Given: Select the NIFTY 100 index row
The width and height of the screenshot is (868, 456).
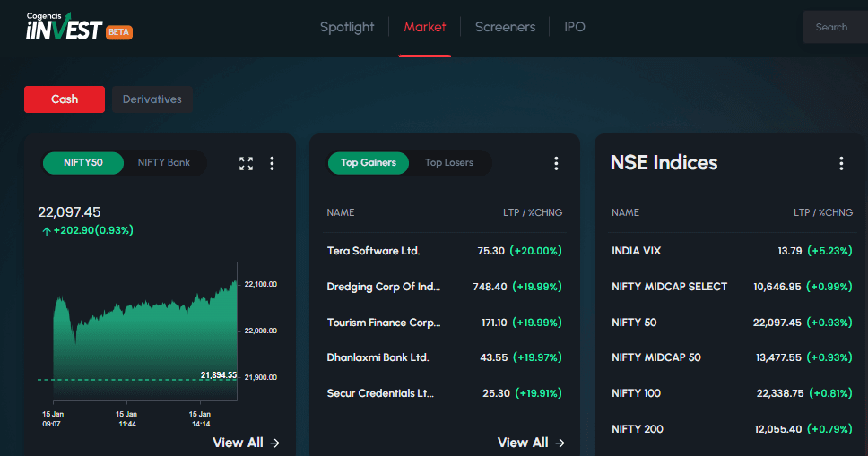Looking at the screenshot, I should [x=732, y=393].
